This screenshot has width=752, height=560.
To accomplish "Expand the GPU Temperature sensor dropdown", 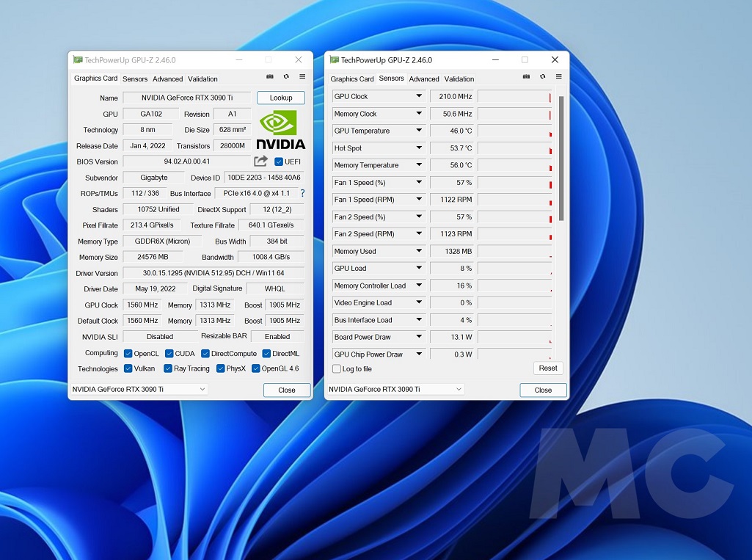I will click(x=419, y=131).
